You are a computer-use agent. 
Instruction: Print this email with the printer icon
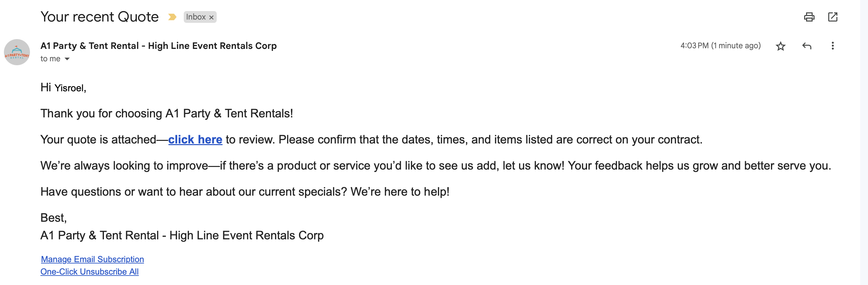coord(809,17)
